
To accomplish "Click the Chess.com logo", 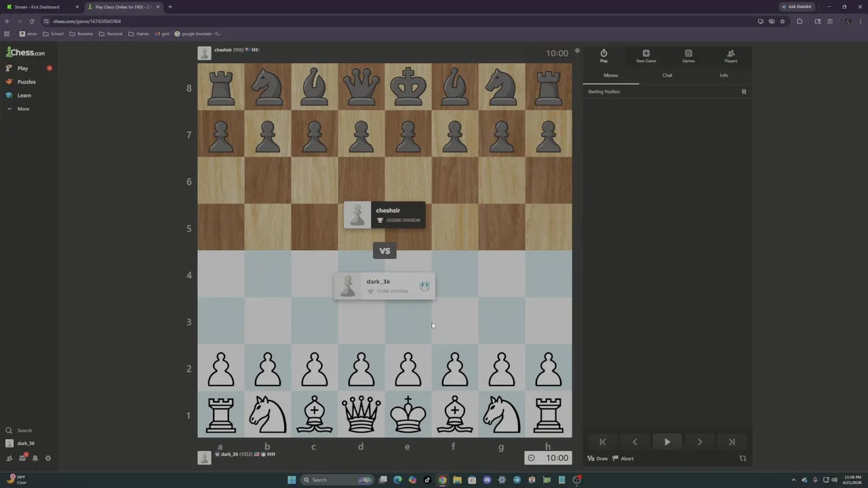I will [x=26, y=52].
